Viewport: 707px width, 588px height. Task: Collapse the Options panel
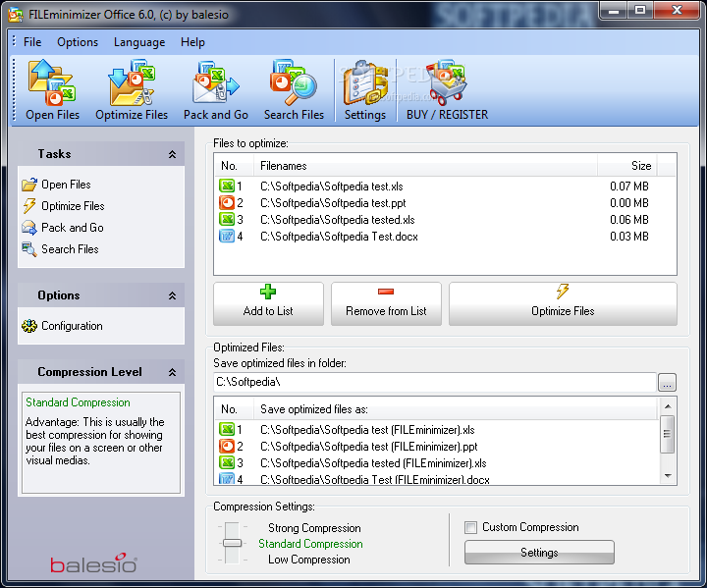point(172,295)
